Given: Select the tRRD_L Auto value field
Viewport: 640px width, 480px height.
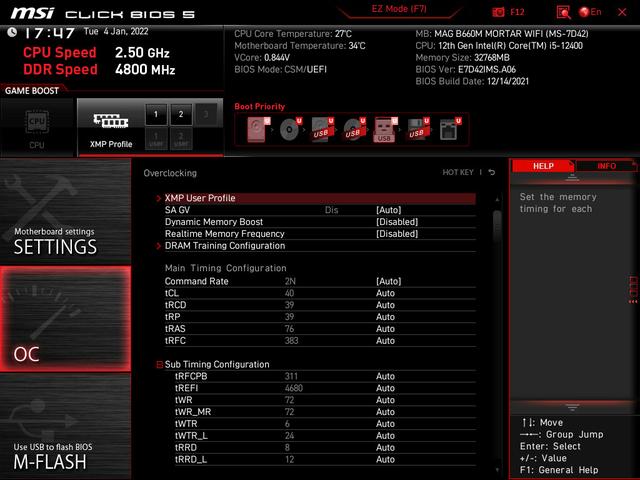Looking at the screenshot, I should [x=385, y=459].
